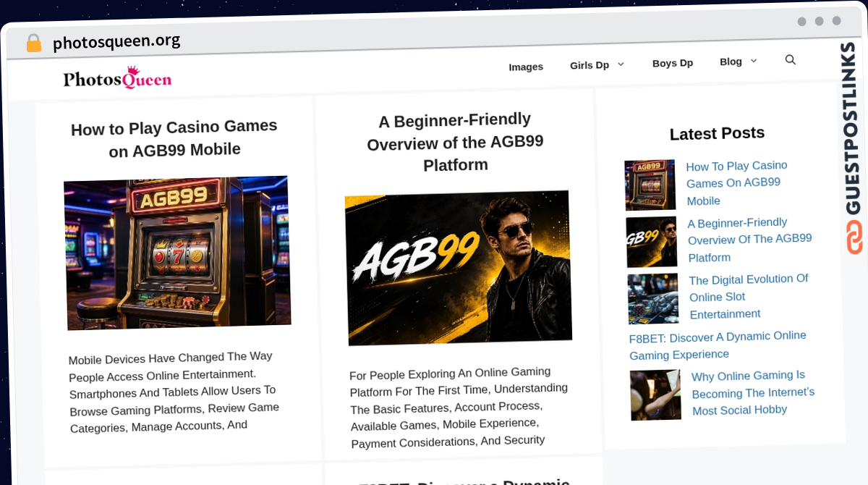Click excerpt starting For People Exploring An Online
The image size is (868, 485).
click(x=459, y=408)
